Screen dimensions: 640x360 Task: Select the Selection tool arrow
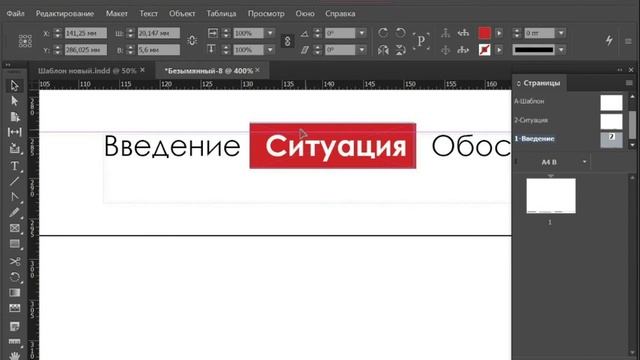coord(14,86)
